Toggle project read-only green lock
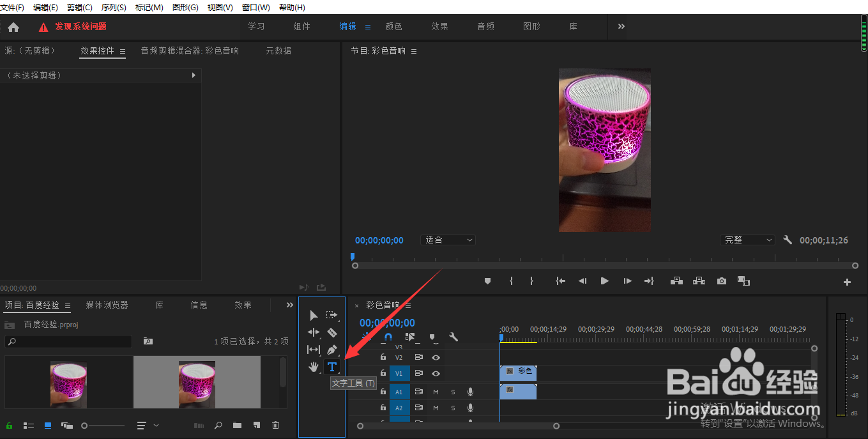 click(x=9, y=425)
